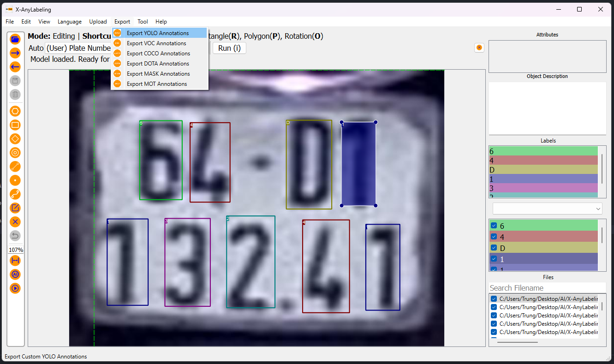Select the Circle drawing tool

15,152
